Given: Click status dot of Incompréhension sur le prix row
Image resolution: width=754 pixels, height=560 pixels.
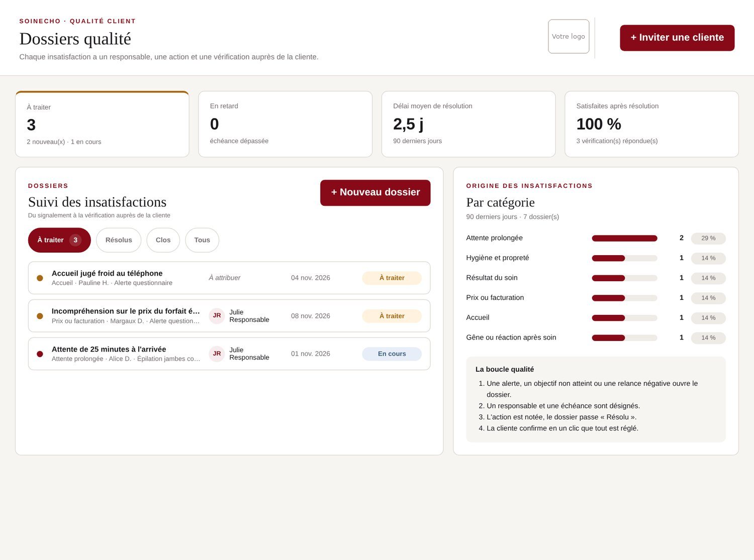Looking at the screenshot, I should click(40, 316).
